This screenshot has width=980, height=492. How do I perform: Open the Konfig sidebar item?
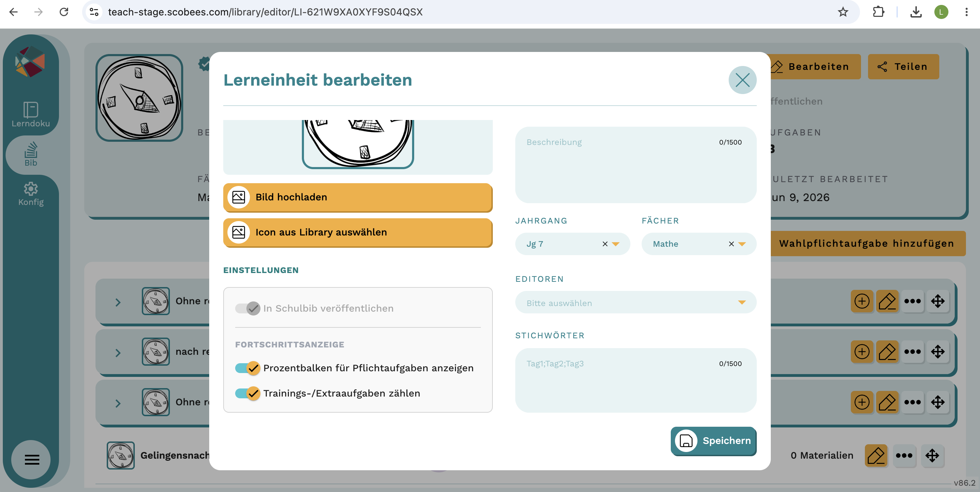(31, 194)
